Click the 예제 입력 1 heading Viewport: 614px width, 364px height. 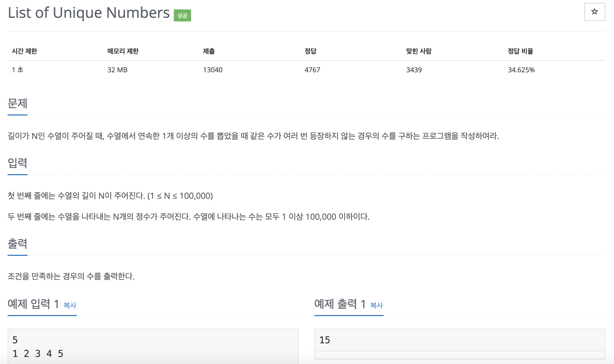(33, 304)
